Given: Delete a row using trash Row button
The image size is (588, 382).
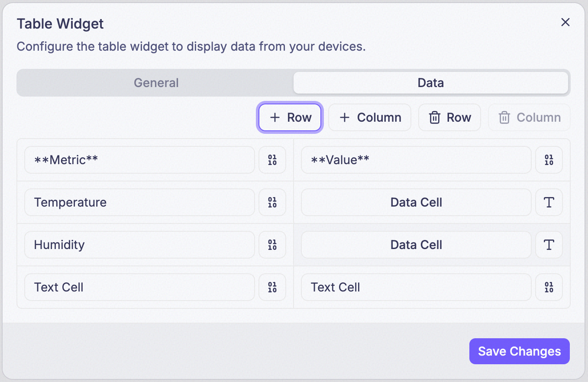Looking at the screenshot, I should point(449,117).
